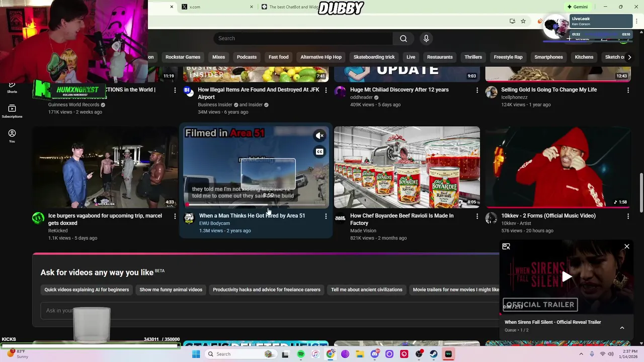The image size is (644, 362).
Task: Open Task View on the taskbar
Action: pos(285,354)
